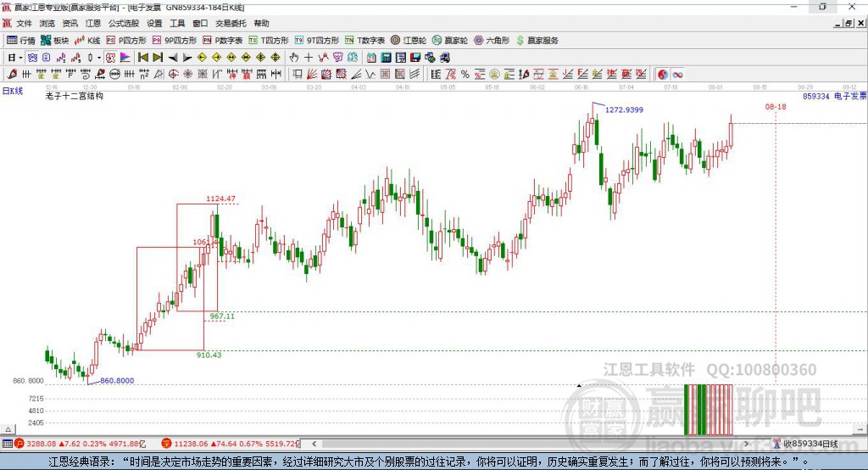Open the 江恩轮 tool
This screenshot has width=868, height=470.
pos(409,40)
